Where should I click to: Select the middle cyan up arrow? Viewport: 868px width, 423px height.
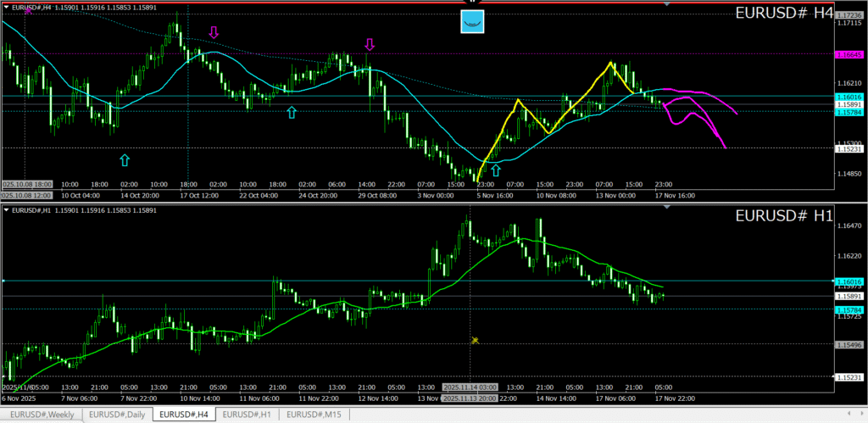point(292,112)
